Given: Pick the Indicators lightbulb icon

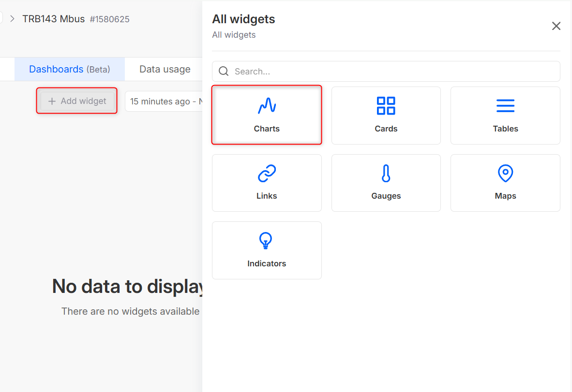Looking at the screenshot, I should (x=266, y=241).
